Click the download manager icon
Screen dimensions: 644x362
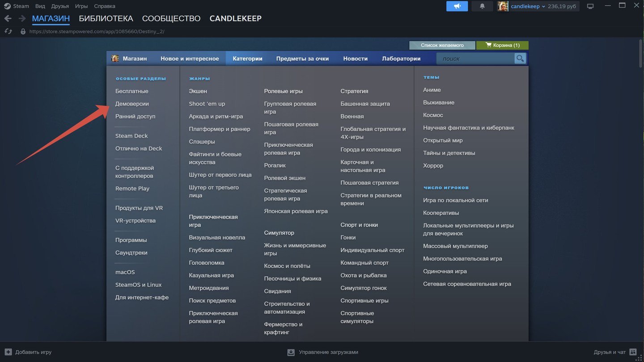[291, 352]
